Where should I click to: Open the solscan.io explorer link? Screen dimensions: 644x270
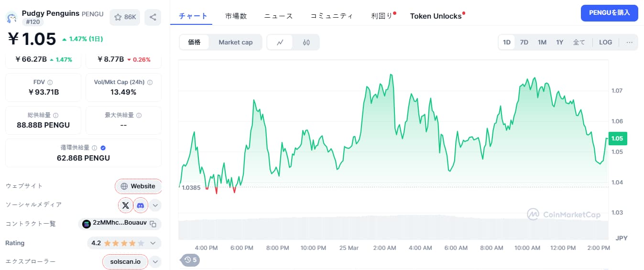pyautogui.click(x=125, y=261)
